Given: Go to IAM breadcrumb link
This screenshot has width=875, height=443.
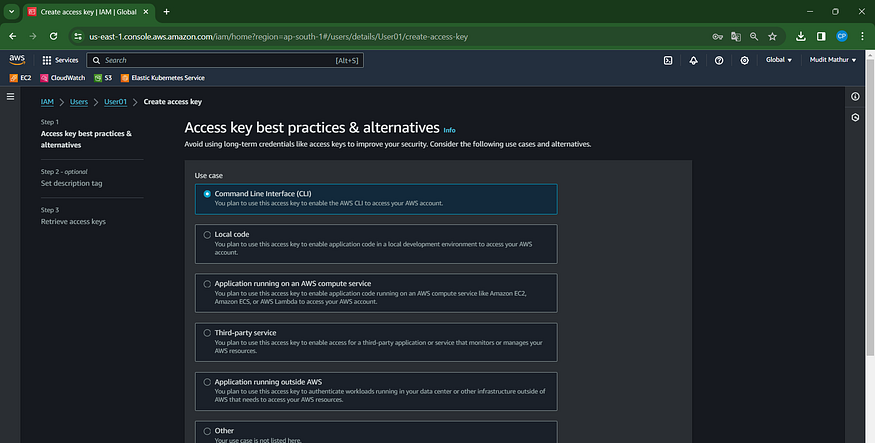Looking at the screenshot, I should (47, 102).
